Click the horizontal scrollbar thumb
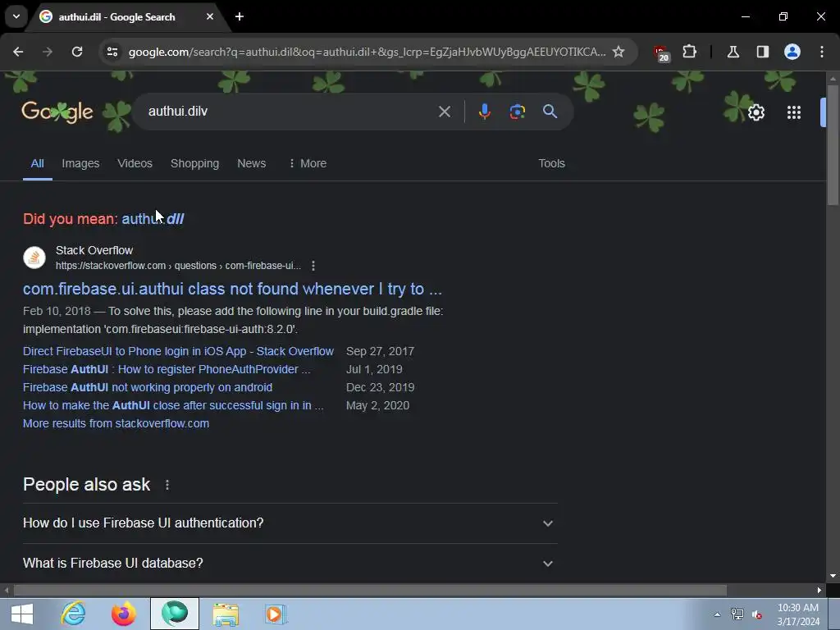 coord(370,591)
